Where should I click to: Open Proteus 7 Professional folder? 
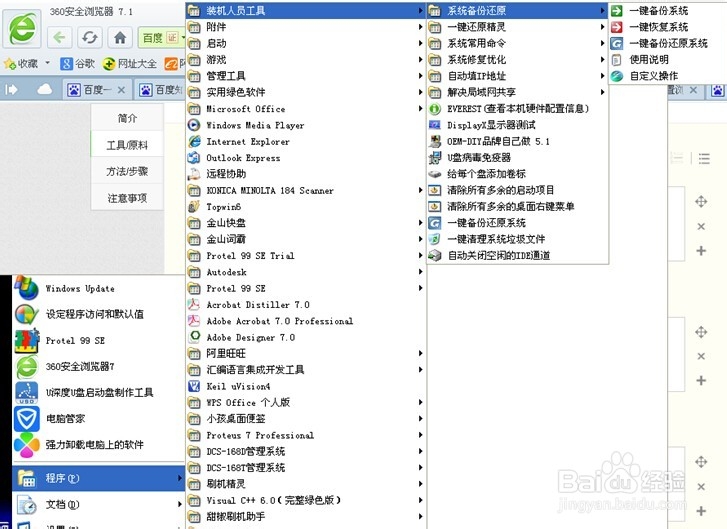point(306,435)
